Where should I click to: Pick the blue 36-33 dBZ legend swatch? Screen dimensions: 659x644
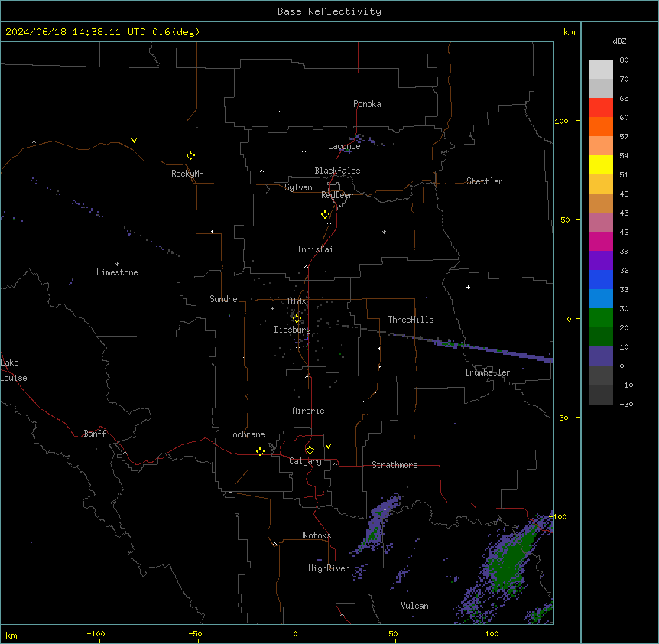[601, 279]
